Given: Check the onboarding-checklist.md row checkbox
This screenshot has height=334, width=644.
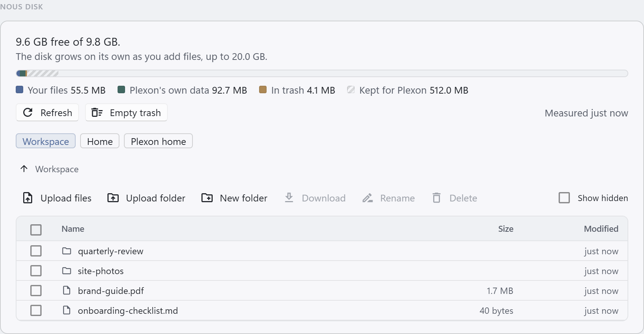Looking at the screenshot, I should [x=36, y=310].
